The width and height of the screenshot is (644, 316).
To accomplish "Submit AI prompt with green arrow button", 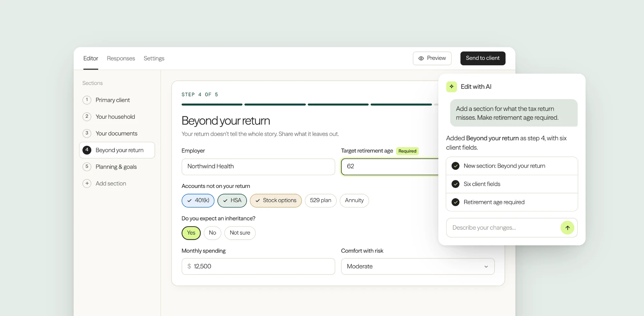I will click(x=567, y=228).
